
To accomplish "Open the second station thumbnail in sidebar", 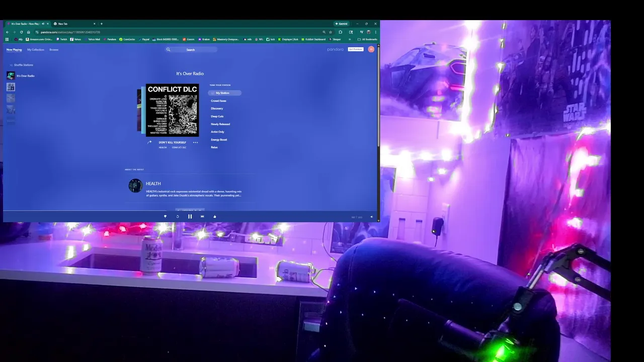I will pyautogui.click(x=11, y=87).
